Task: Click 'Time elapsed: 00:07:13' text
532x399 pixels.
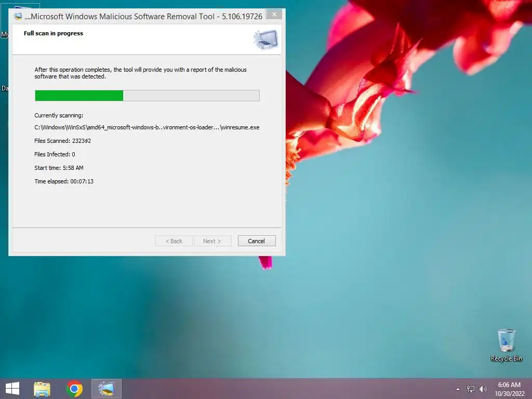Action: click(64, 181)
